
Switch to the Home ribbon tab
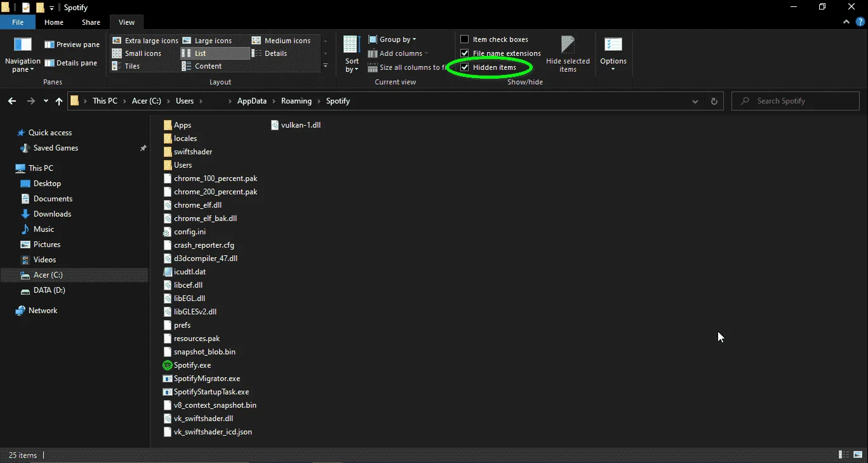[54, 22]
